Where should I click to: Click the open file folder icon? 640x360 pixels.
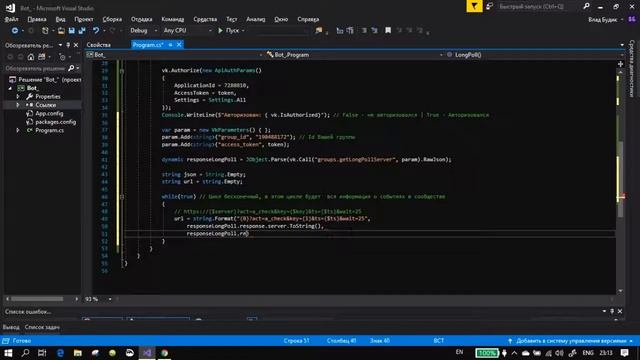(x=61, y=31)
